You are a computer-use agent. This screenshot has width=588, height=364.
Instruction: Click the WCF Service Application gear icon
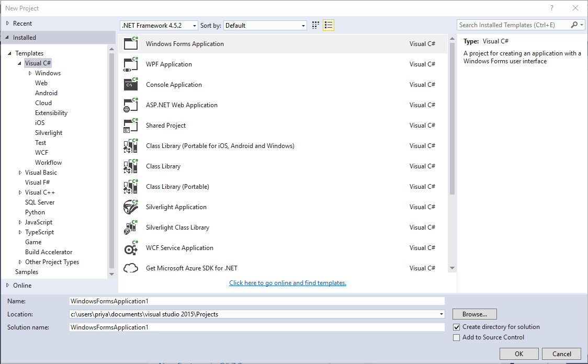131,248
